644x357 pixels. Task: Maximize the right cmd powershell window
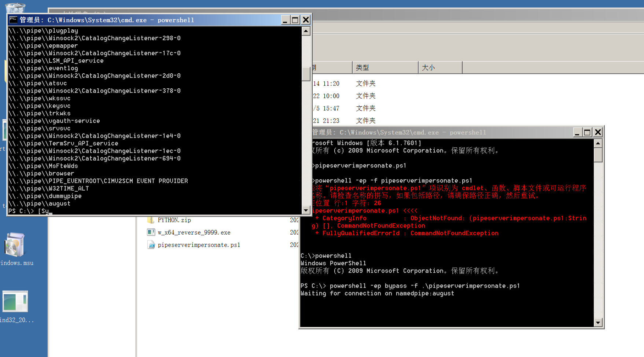587,132
